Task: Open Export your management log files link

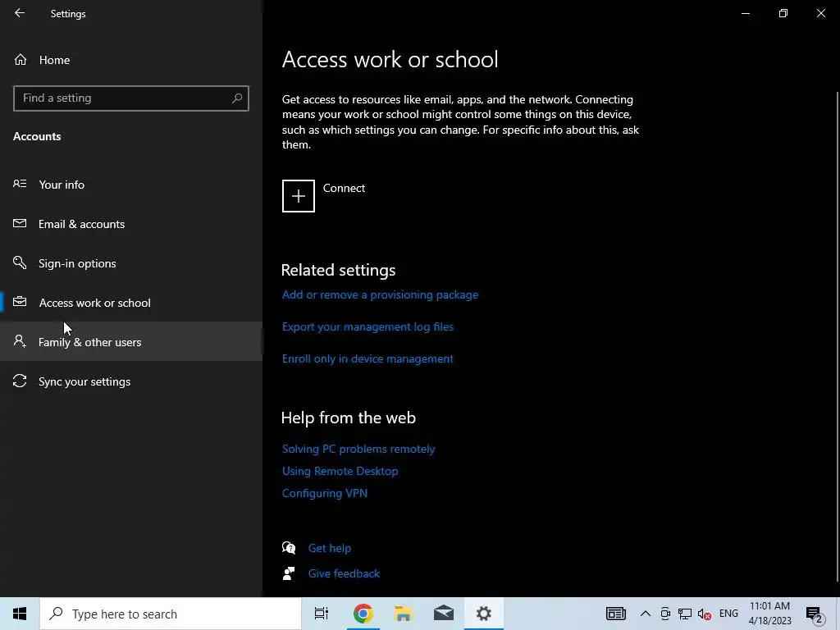Action: (367, 326)
